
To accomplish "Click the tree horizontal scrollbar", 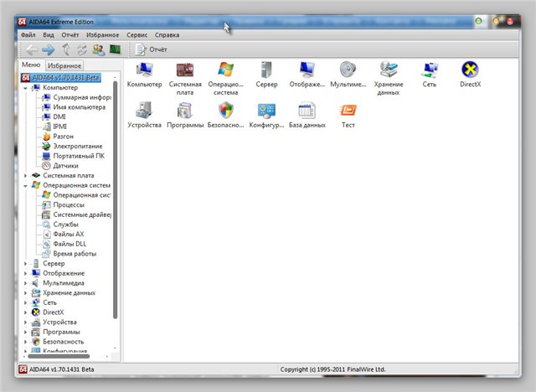I will point(59,357).
